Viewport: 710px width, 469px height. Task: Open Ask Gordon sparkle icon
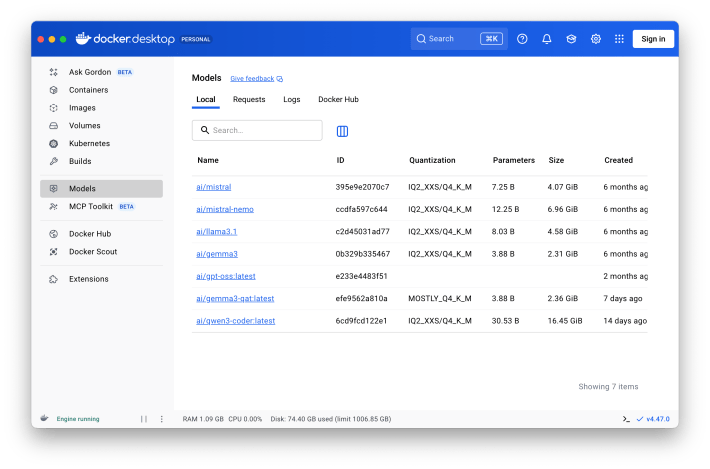pos(53,72)
